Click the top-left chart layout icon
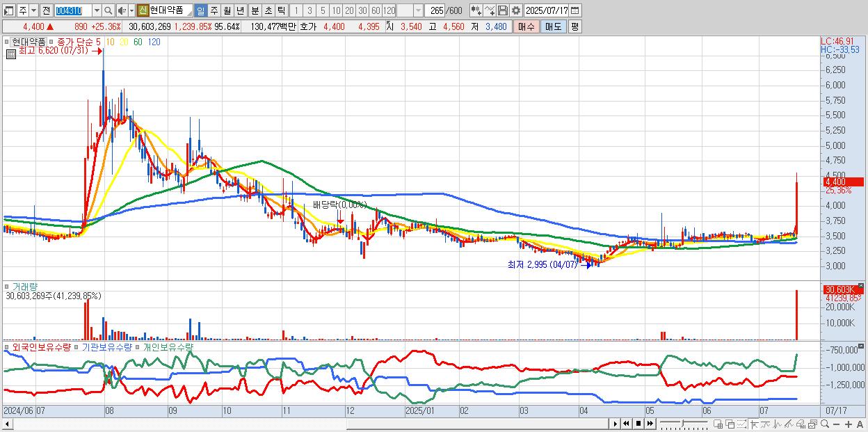This screenshot has height=432, width=868. coord(9,10)
